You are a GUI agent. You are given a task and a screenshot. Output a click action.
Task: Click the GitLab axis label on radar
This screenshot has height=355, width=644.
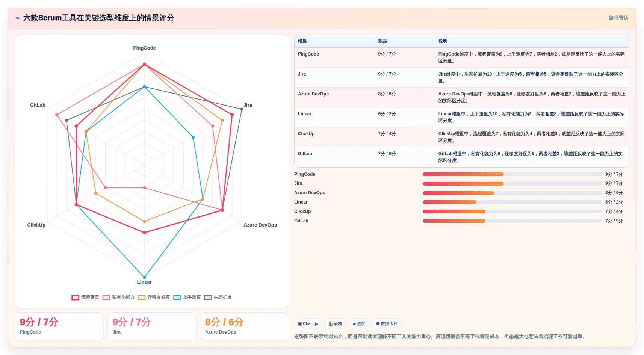coord(38,105)
